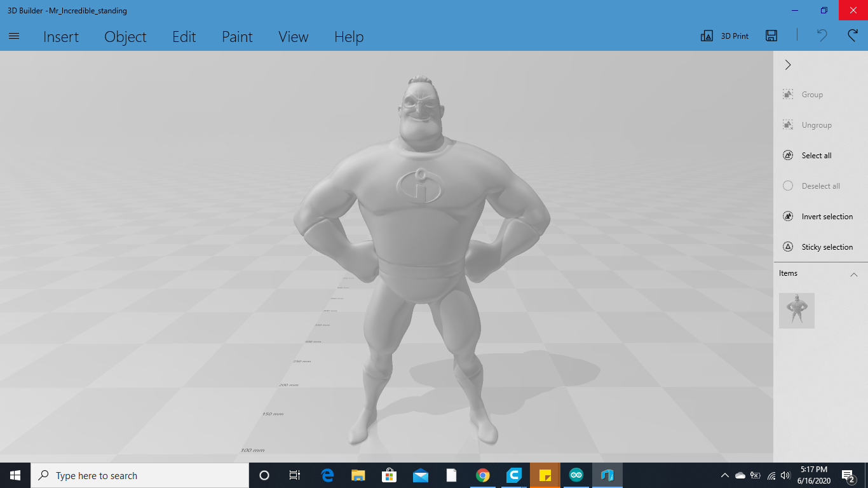Image resolution: width=868 pixels, height=488 pixels.
Task: Show hidden icons in the system tray
Action: (724, 475)
